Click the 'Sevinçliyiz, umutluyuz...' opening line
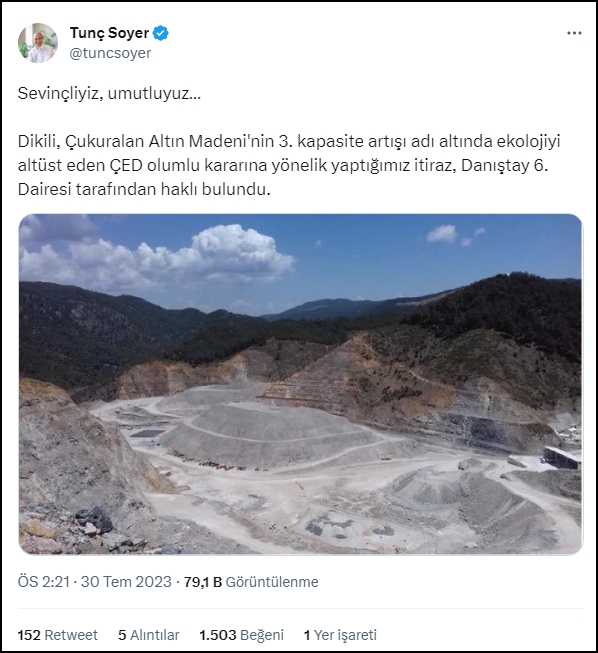 109,94
